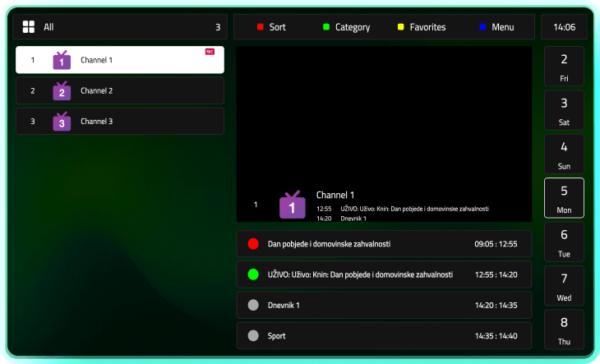Click the Channel 3 purple TV icon

[x=62, y=122]
